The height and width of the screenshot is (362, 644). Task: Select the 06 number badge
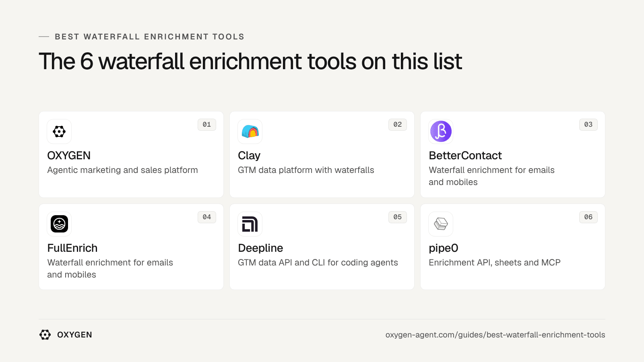click(x=588, y=217)
